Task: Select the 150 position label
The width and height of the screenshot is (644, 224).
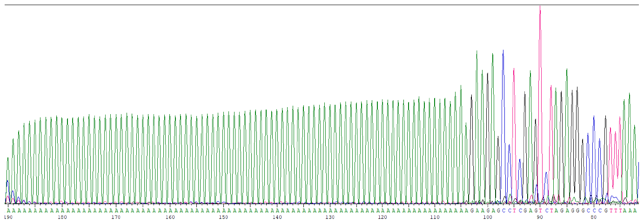Action: [223, 217]
